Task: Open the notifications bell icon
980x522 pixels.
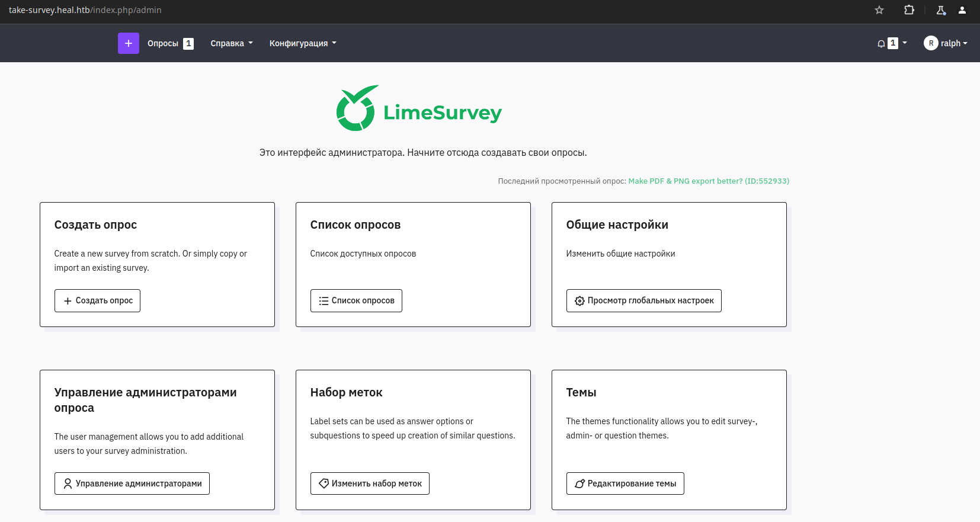Action: pos(881,43)
